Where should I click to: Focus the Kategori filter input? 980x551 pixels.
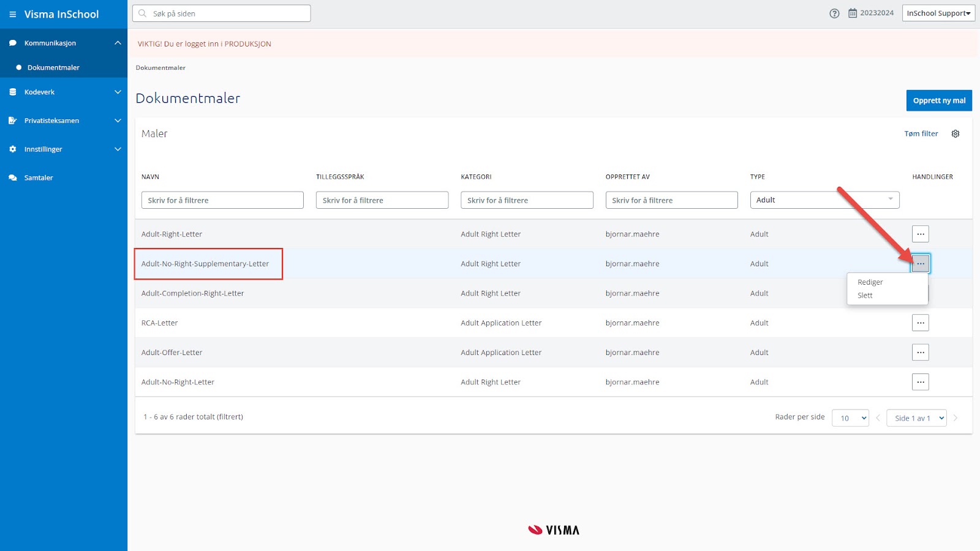coord(527,200)
